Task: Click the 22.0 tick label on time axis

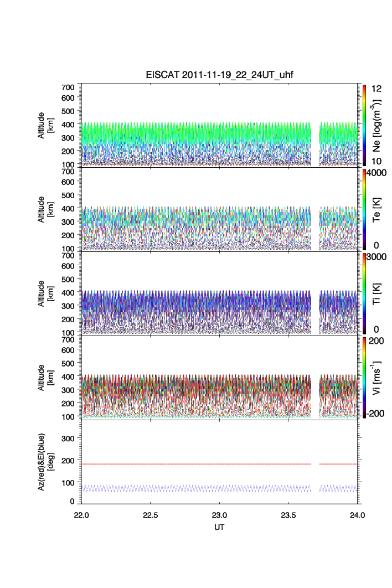Action: [82, 514]
